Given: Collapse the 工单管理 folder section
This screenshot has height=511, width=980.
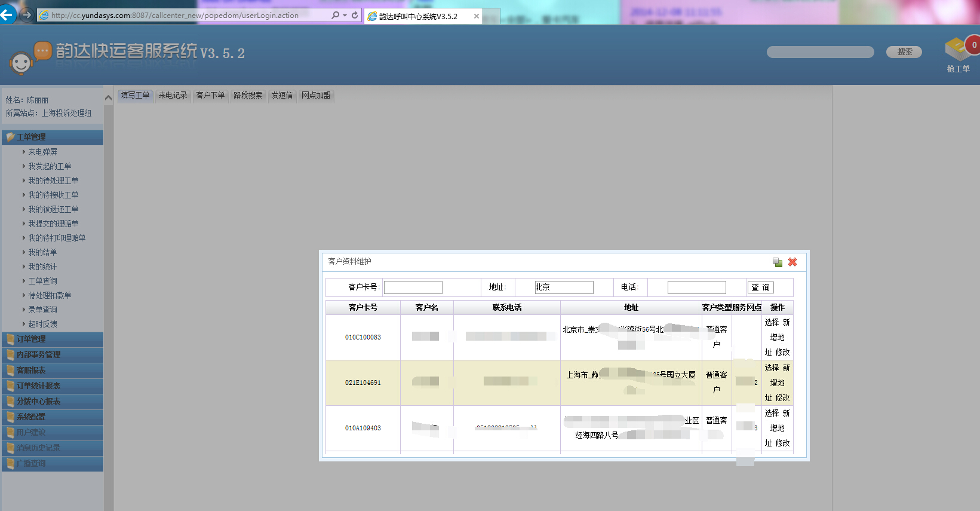Looking at the screenshot, I should pyautogui.click(x=53, y=137).
